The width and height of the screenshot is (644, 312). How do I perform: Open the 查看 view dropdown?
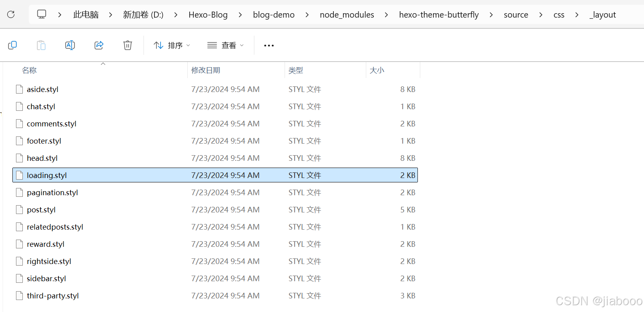pos(225,46)
